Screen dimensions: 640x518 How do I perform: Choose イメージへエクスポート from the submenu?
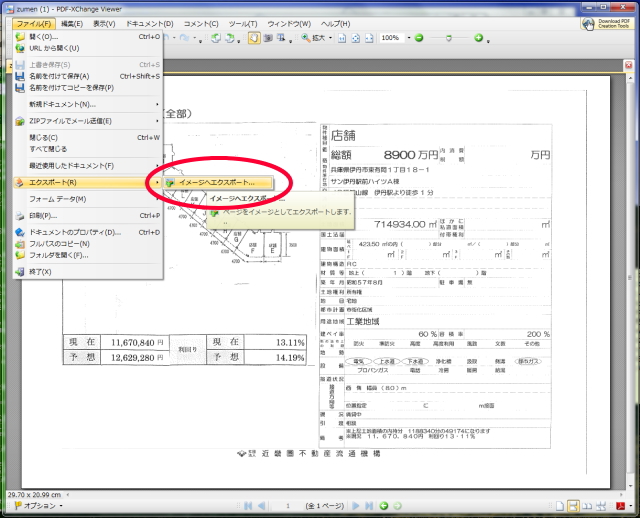click(216, 182)
